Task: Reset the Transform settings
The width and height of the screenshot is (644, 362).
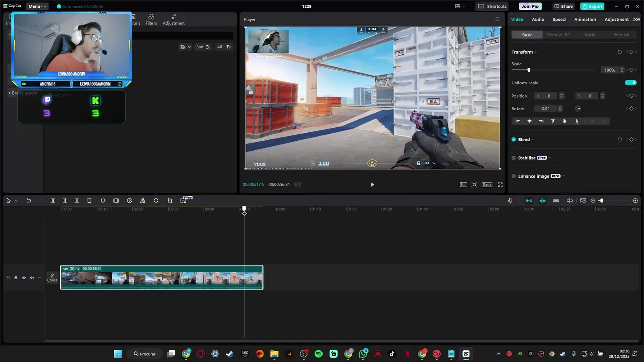Action: coord(620,52)
